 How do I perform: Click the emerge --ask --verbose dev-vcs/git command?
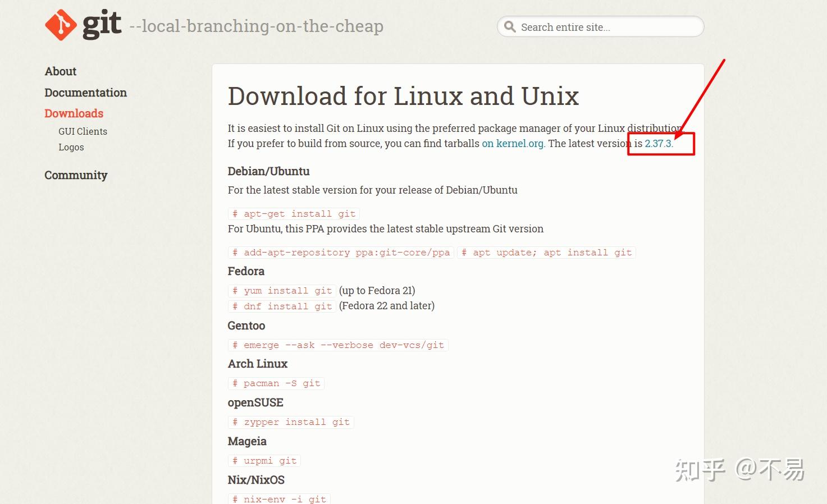[338, 345]
